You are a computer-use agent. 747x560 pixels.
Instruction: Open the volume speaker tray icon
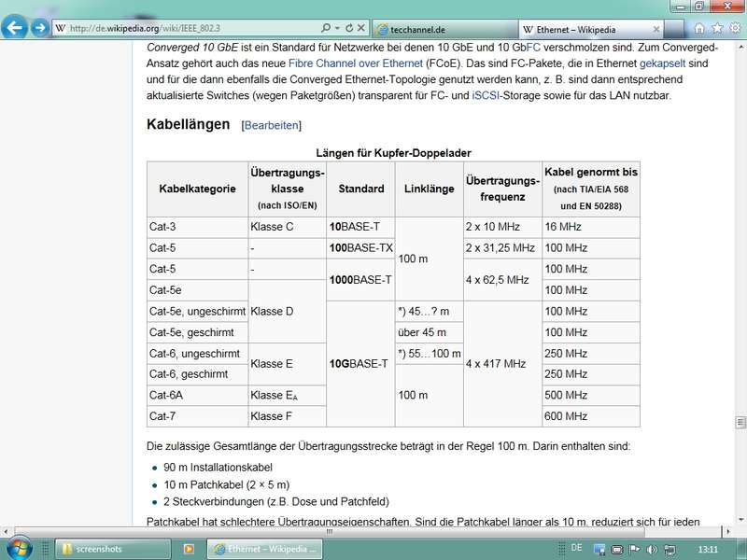652,550
